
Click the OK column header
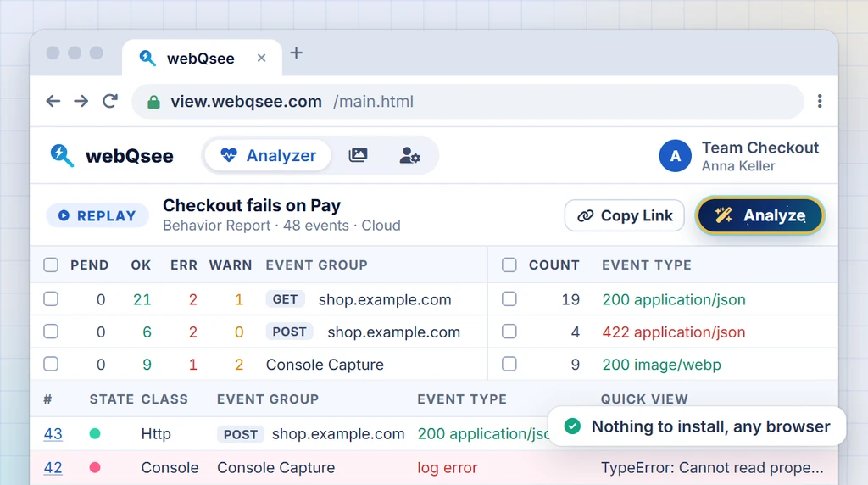point(141,265)
